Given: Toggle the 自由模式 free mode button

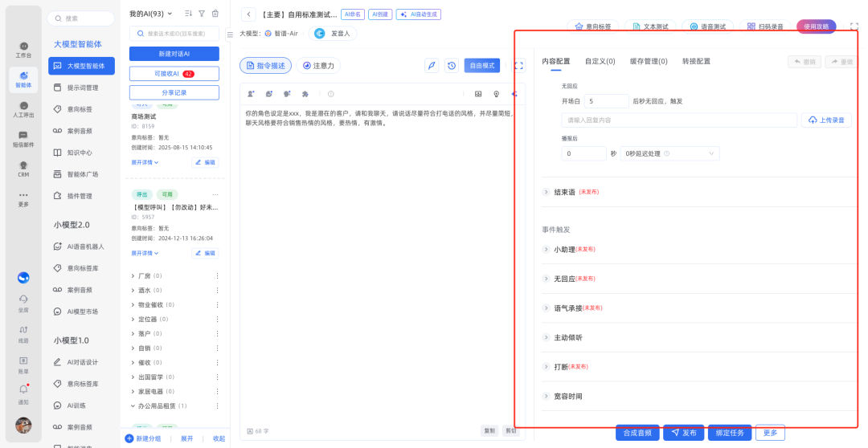Looking at the screenshot, I should click(481, 66).
